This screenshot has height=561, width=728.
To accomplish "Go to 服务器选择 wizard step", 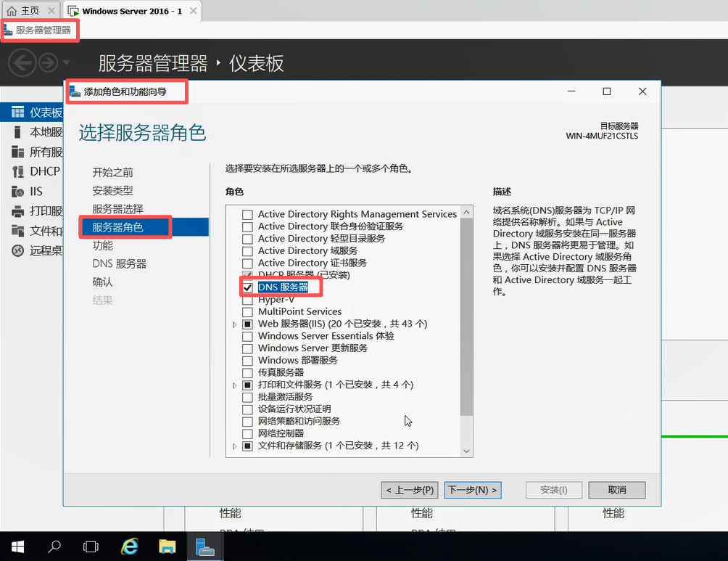I will click(117, 209).
